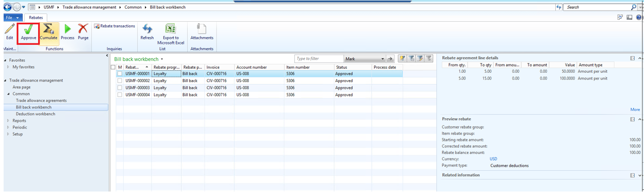
Task: Click the Type to filter input box
Action: (x=319, y=59)
